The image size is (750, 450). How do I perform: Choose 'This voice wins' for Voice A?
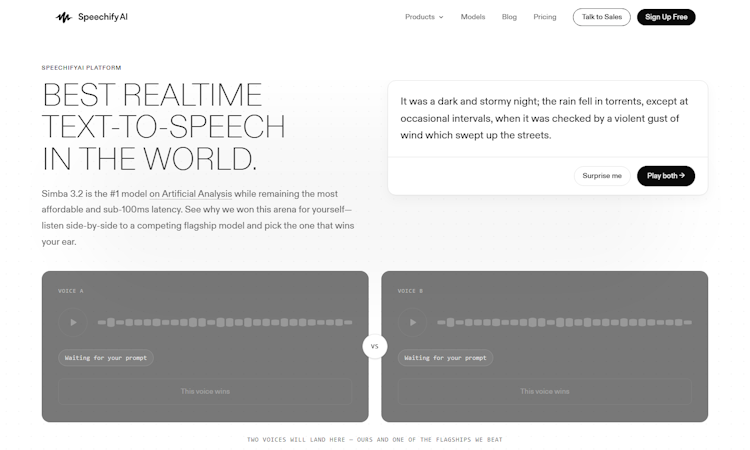205,391
